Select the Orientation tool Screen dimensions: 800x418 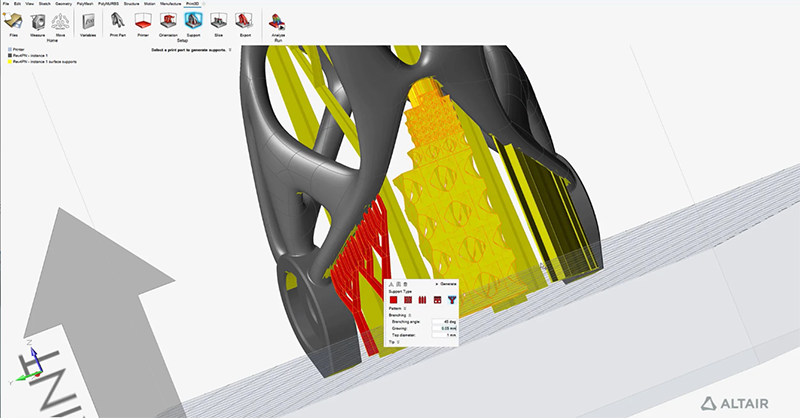point(168,24)
